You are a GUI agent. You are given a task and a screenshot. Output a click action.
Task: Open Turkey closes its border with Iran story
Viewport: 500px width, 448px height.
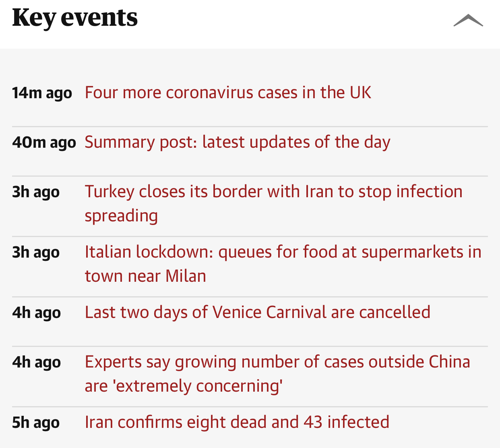[x=273, y=192]
